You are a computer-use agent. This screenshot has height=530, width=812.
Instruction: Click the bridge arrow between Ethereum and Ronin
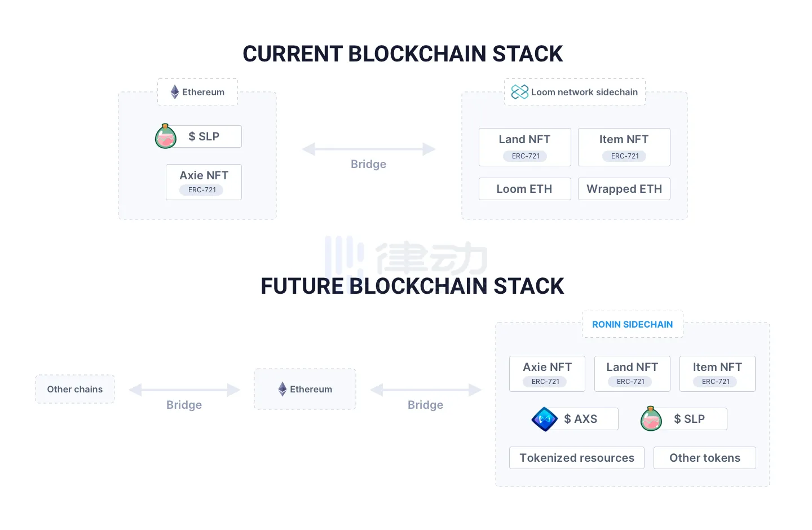point(426,390)
